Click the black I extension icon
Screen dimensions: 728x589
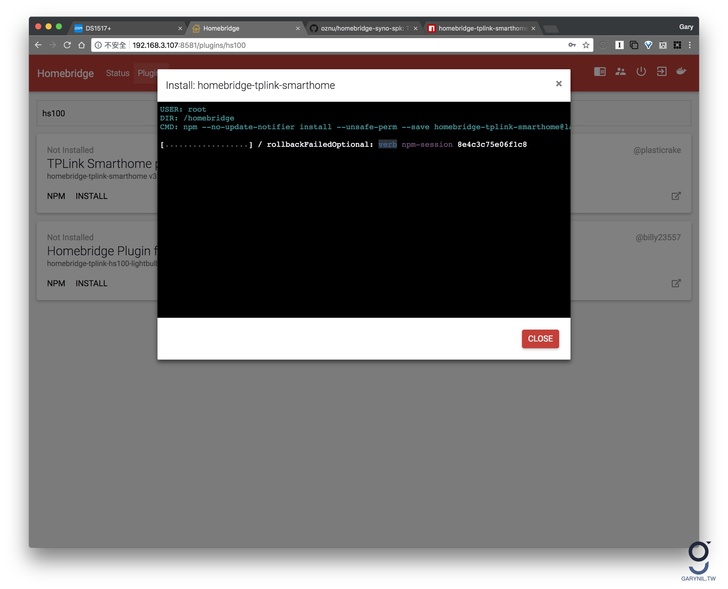click(619, 45)
